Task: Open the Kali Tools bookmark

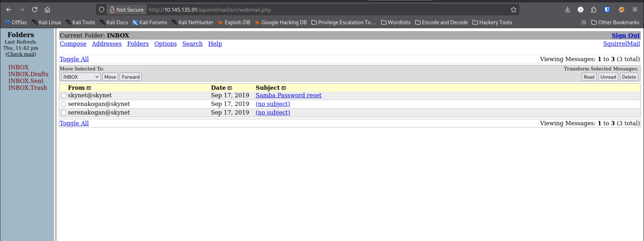Action: [x=80, y=23]
